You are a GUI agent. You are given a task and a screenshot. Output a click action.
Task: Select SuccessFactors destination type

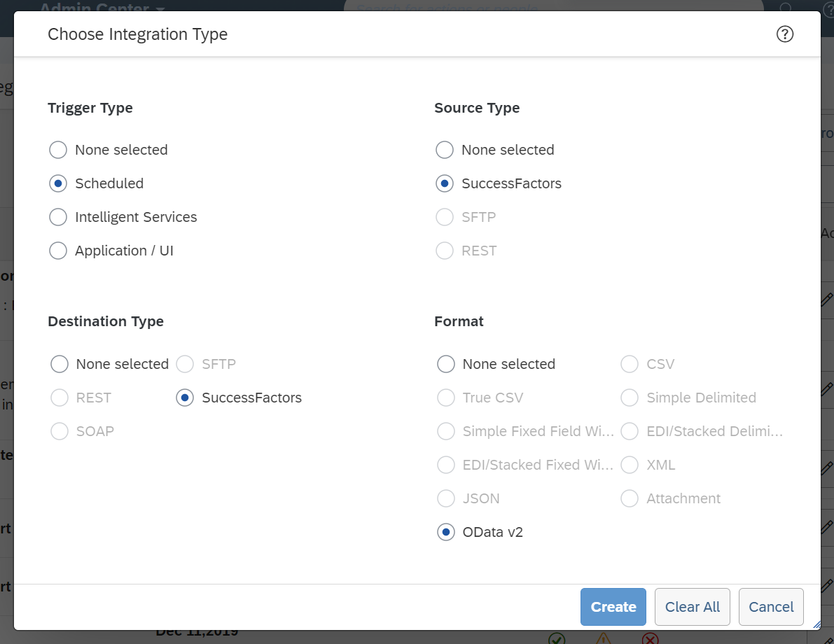[x=185, y=398]
